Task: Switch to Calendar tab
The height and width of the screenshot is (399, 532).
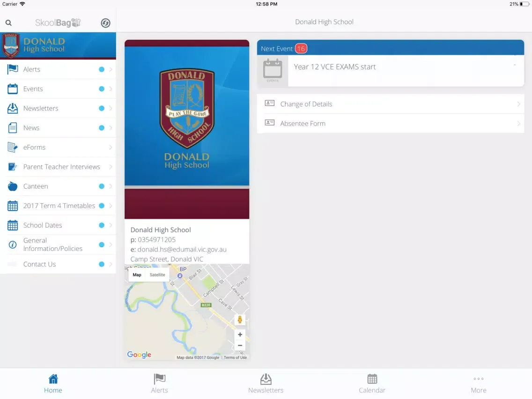Action: [372, 384]
